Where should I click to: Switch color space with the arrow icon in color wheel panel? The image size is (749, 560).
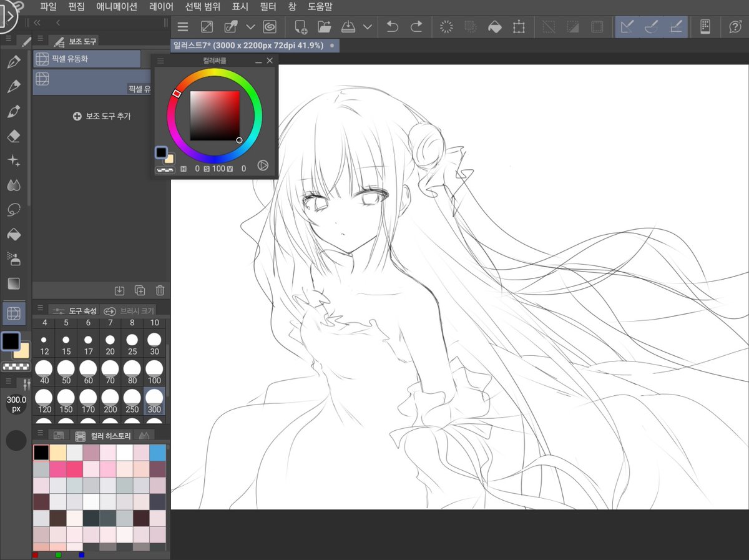[263, 166]
